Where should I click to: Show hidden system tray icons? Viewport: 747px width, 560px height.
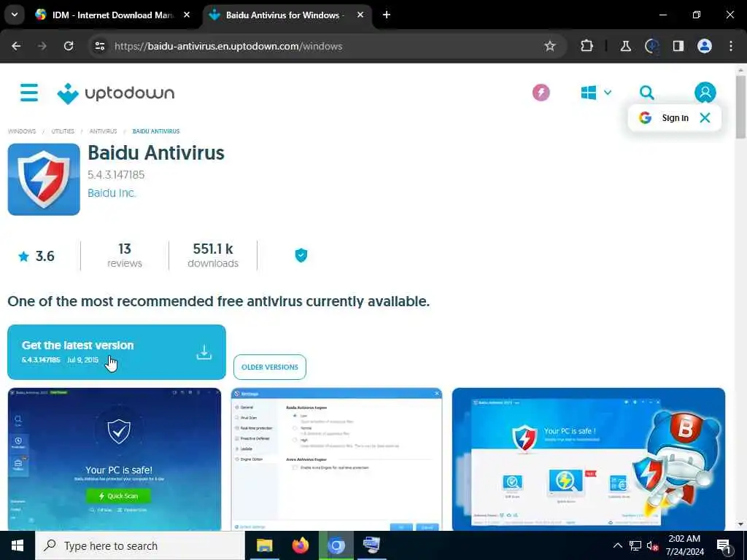tap(617, 545)
